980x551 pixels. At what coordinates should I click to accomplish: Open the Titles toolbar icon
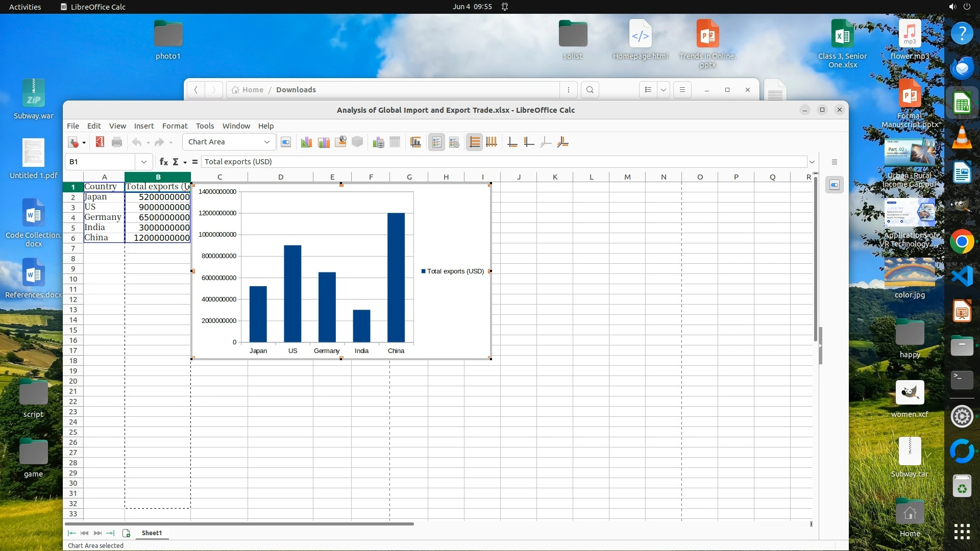pyautogui.click(x=415, y=142)
